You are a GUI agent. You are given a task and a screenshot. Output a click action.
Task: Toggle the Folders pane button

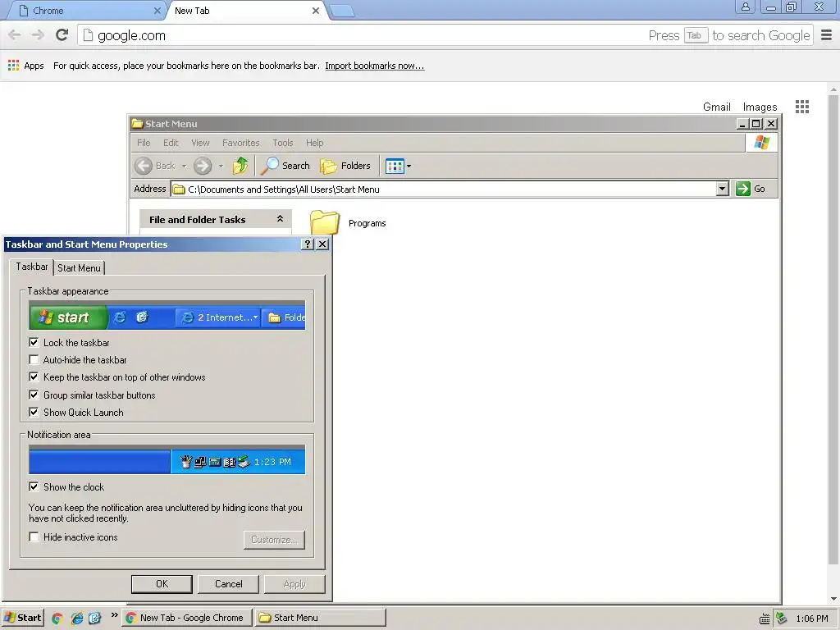[x=345, y=166]
